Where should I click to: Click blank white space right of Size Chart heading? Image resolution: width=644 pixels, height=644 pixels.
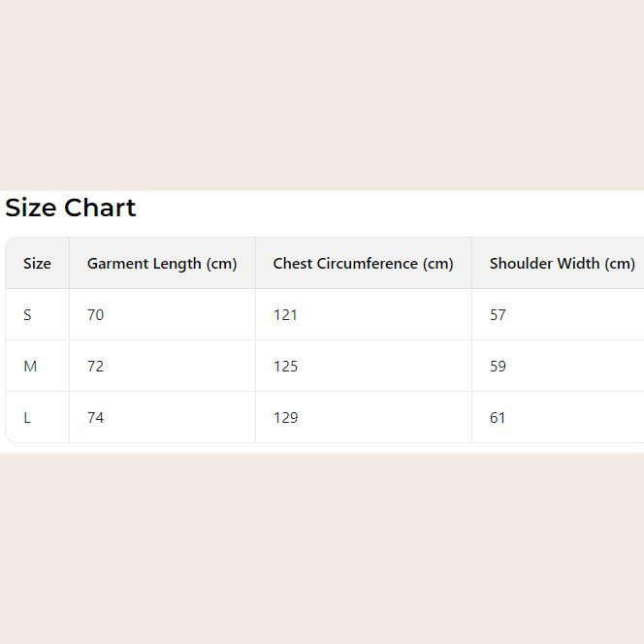(388, 209)
